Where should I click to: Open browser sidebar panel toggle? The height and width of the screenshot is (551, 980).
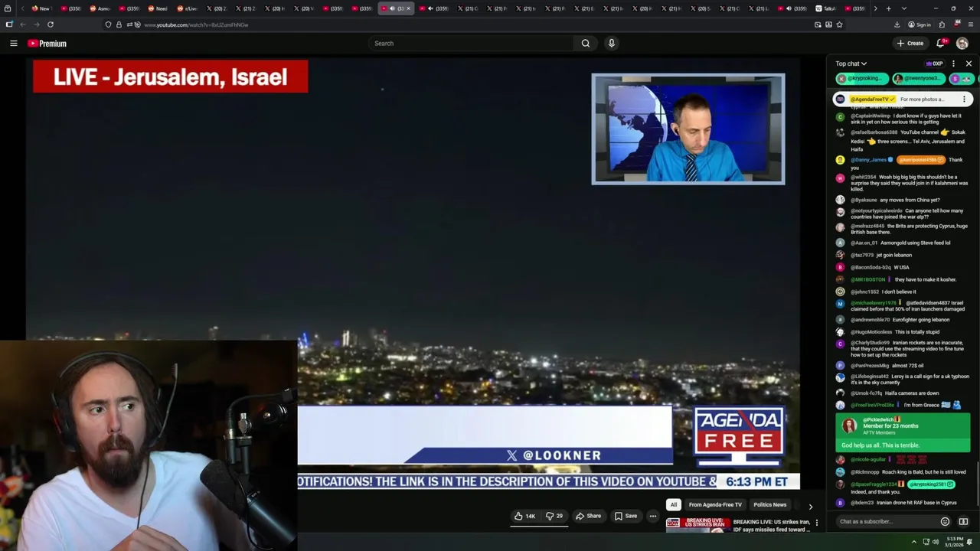coord(8,24)
